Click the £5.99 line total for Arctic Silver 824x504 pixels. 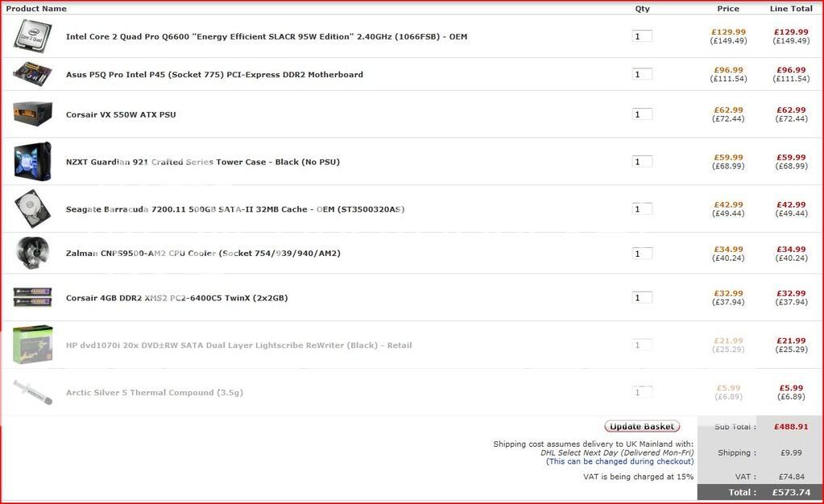point(791,388)
